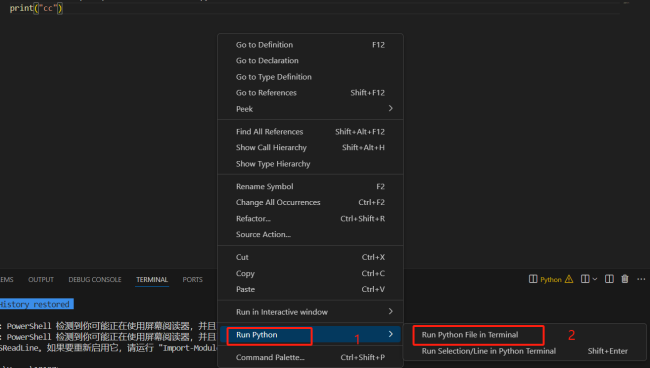This screenshot has width=650, height=368.
Task: Open the Peek menu entry
Action: coord(310,109)
